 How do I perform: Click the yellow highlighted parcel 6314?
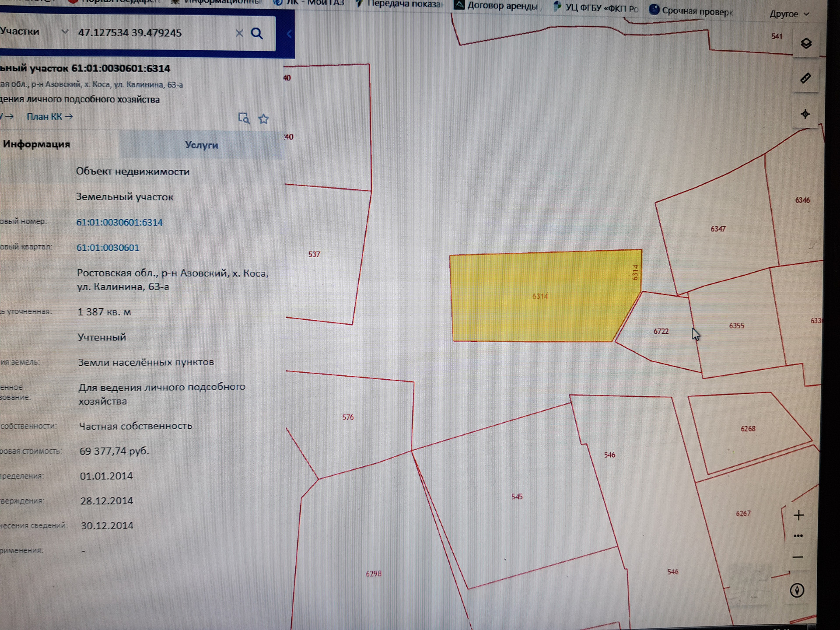539,296
